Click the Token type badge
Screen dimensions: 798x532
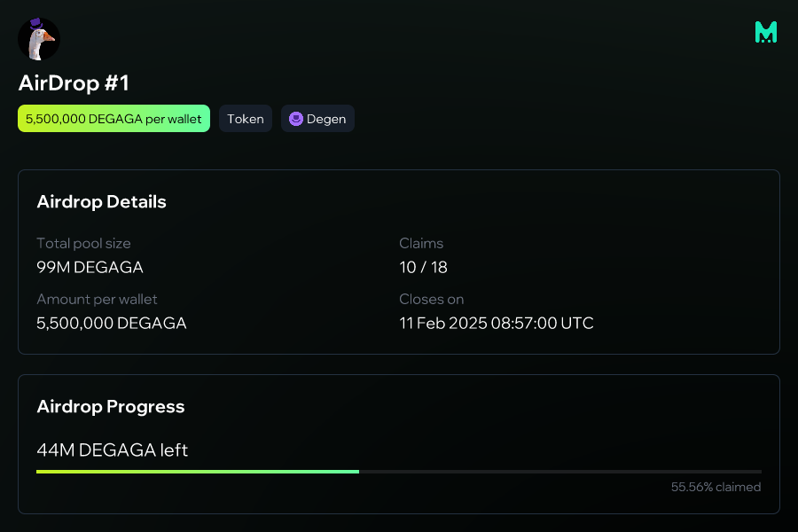click(x=246, y=119)
